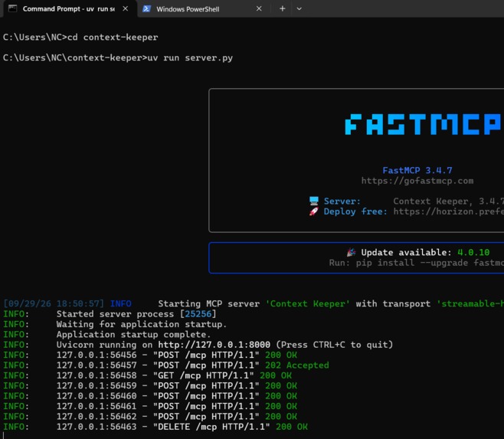Switch to the Command Prompt tab
The width and height of the screenshot is (504, 439).
pyautogui.click(x=70, y=8)
